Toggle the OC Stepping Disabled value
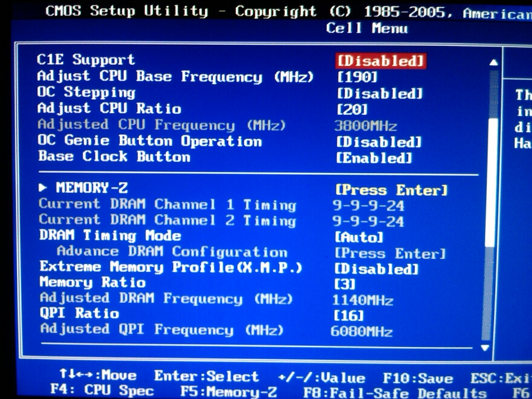 pos(380,93)
